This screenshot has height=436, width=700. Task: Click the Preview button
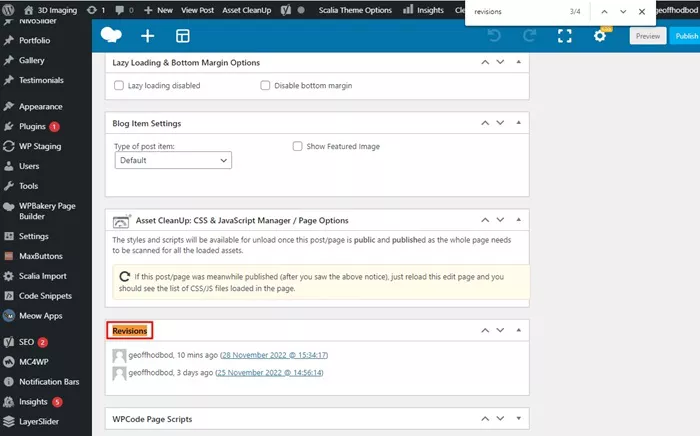[648, 36]
